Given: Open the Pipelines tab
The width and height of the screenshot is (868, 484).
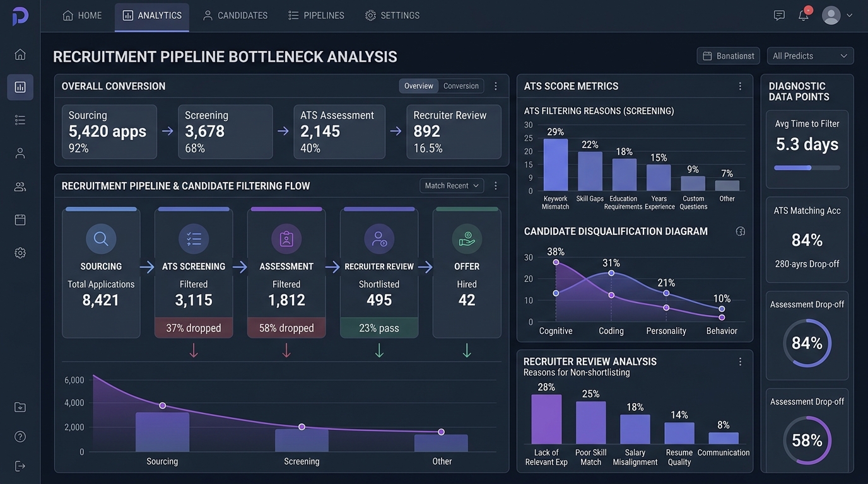Looking at the screenshot, I should 316,15.
